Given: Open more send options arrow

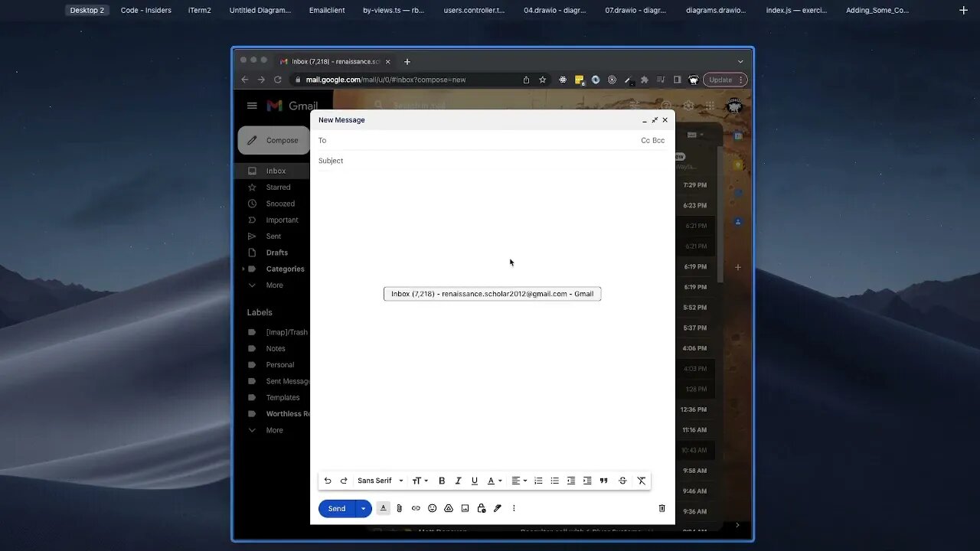Looking at the screenshot, I should click(364, 508).
